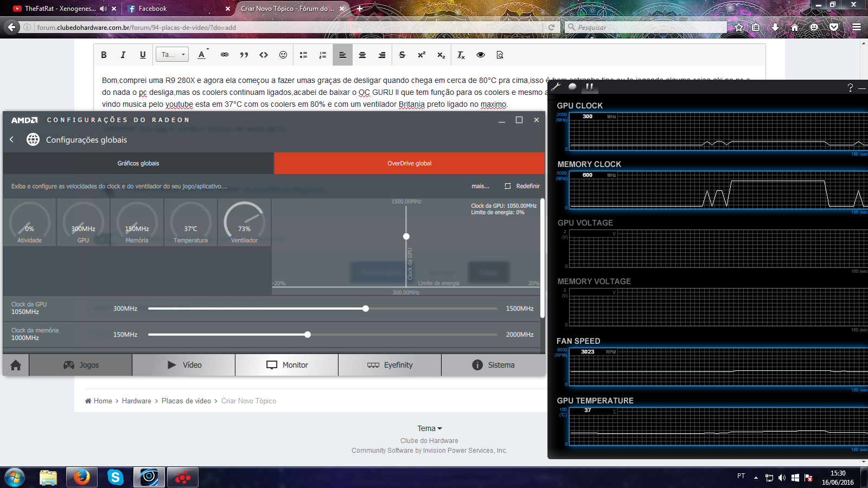Viewport: 868px width, 488px height.
Task: Click the Hardware breadcrumb link
Action: pos(137,401)
